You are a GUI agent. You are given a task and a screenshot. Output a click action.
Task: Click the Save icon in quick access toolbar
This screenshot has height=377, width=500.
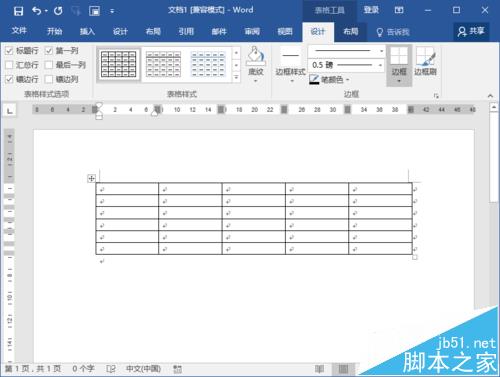tap(18, 11)
